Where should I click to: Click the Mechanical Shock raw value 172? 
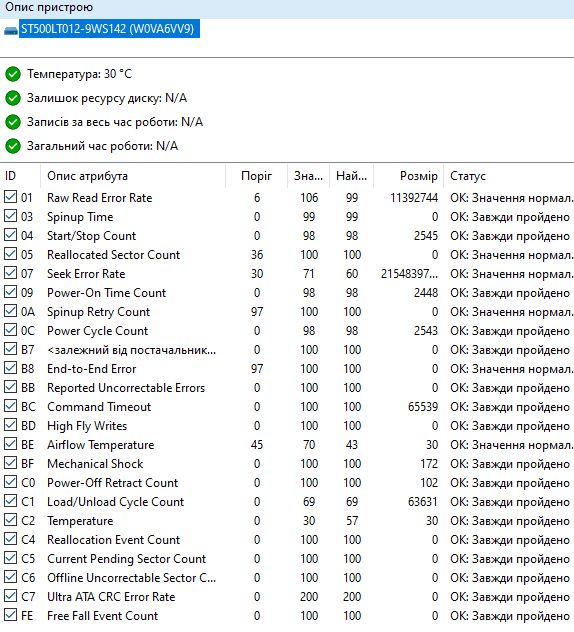tap(429, 464)
